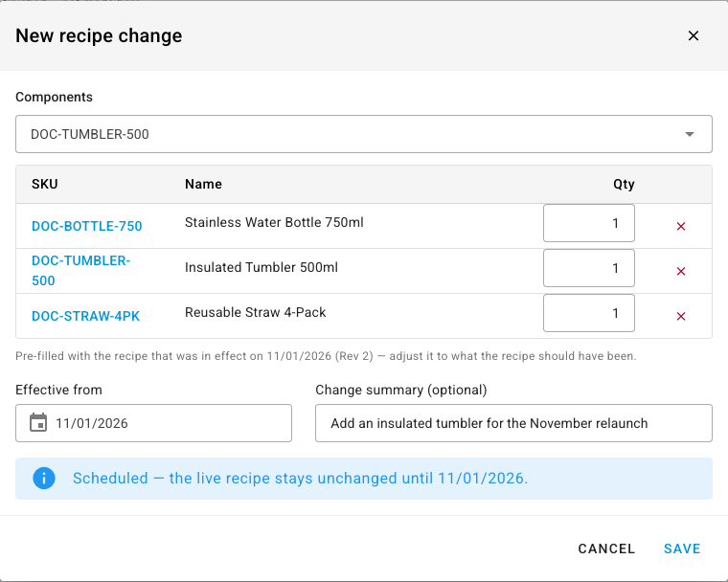The width and height of the screenshot is (728, 582).
Task: Edit quantity for Stainless Water Bottle 750ml
Action: pyautogui.click(x=589, y=223)
